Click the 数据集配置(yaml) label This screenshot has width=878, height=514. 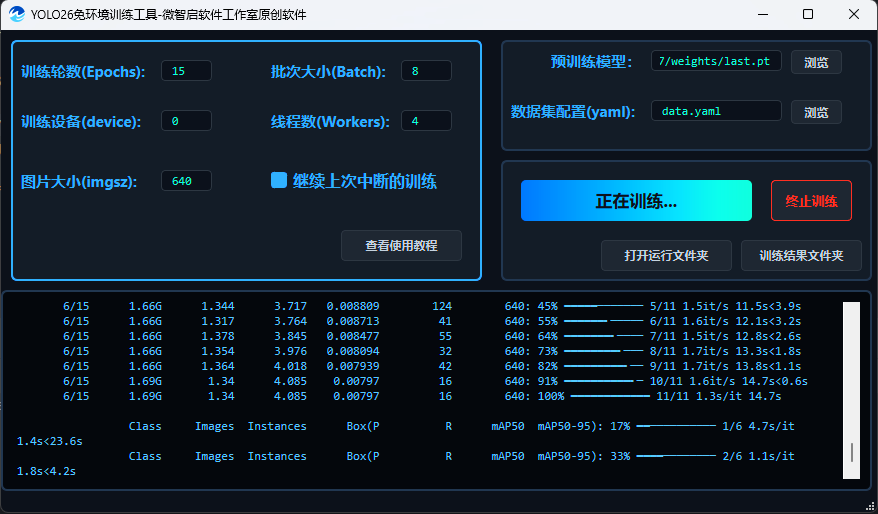point(573,111)
